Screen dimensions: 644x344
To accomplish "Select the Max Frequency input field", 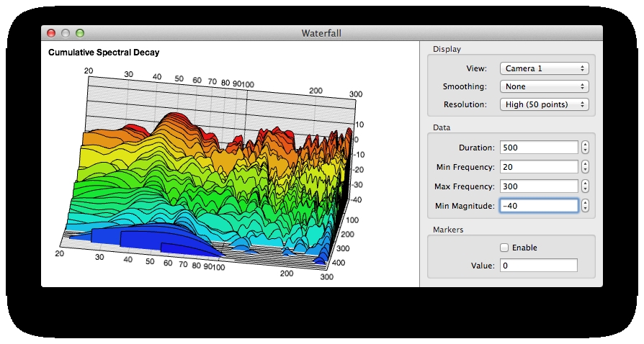I will pos(539,186).
